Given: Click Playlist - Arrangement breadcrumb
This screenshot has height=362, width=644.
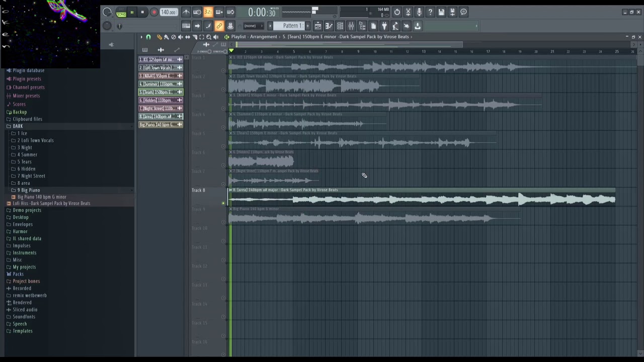Looking at the screenshot, I should tap(254, 37).
